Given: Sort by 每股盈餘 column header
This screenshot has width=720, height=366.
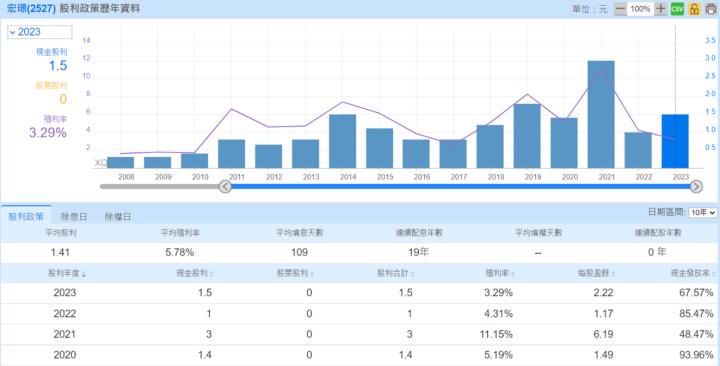Looking at the screenshot, I should tap(596, 273).
